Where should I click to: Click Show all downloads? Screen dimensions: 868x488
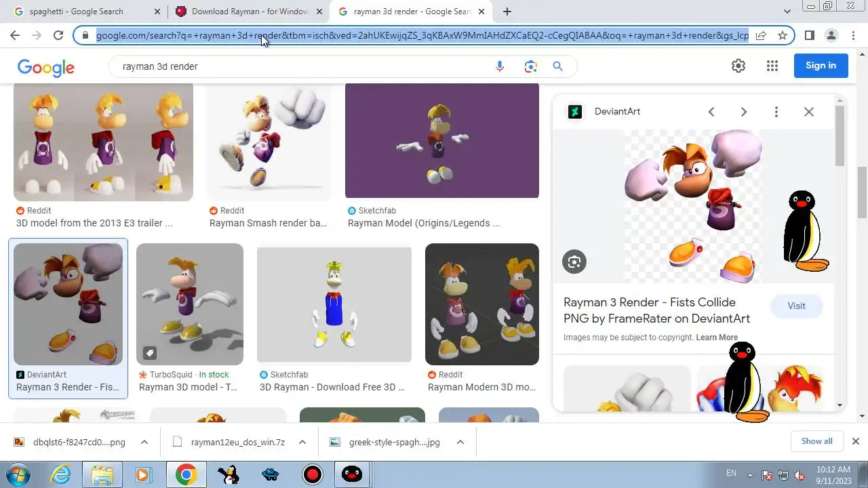pos(816,441)
